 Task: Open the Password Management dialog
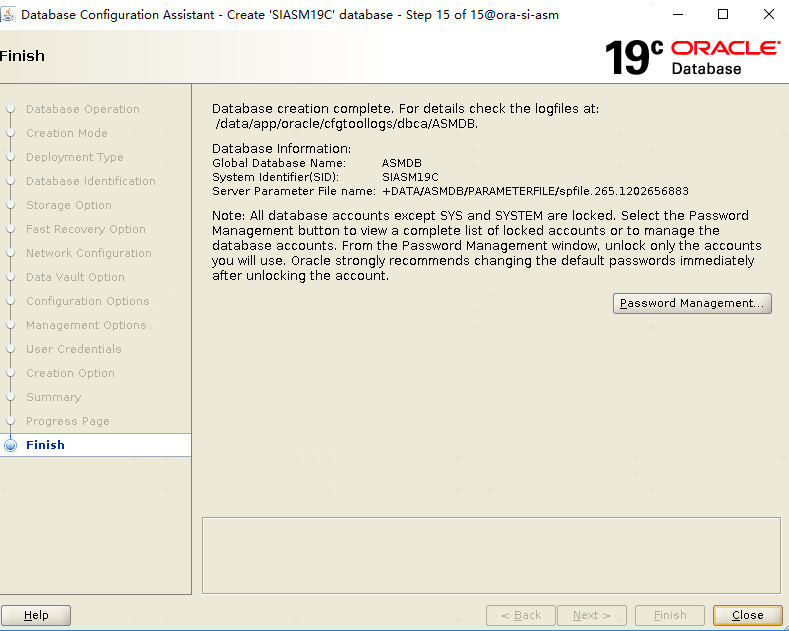tap(692, 303)
